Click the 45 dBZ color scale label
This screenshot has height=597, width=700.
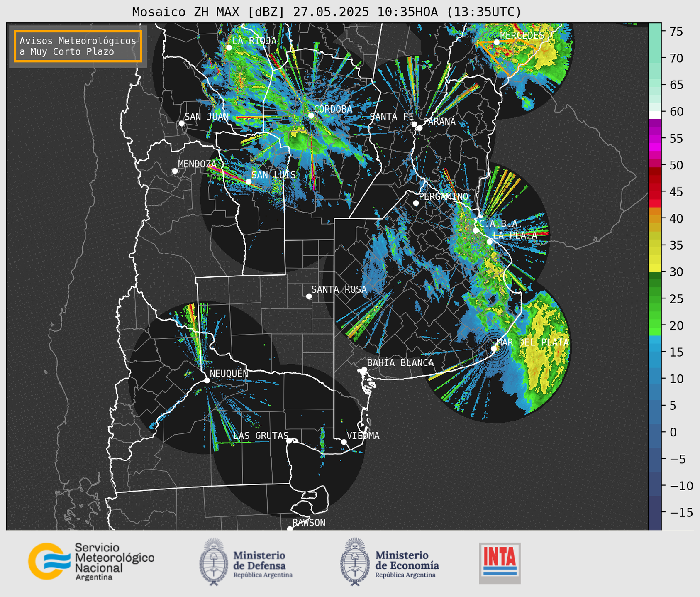click(x=676, y=192)
